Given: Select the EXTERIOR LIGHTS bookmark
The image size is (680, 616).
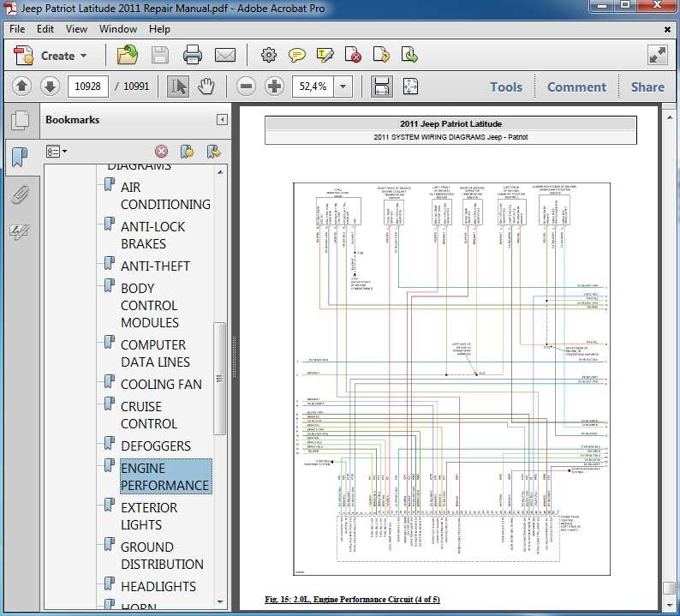Looking at the screenshot, I should tap(149, 517).
